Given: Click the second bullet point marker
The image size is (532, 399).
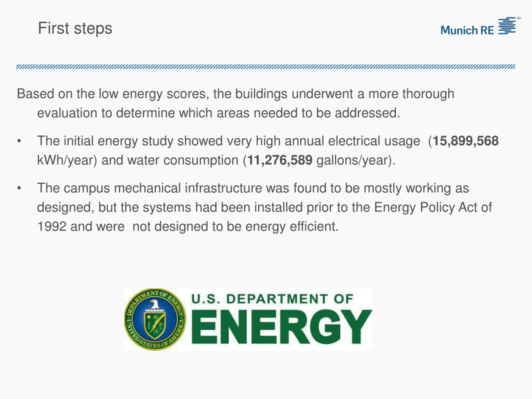Looking at the screenshot, I should (x=19, y=188).
